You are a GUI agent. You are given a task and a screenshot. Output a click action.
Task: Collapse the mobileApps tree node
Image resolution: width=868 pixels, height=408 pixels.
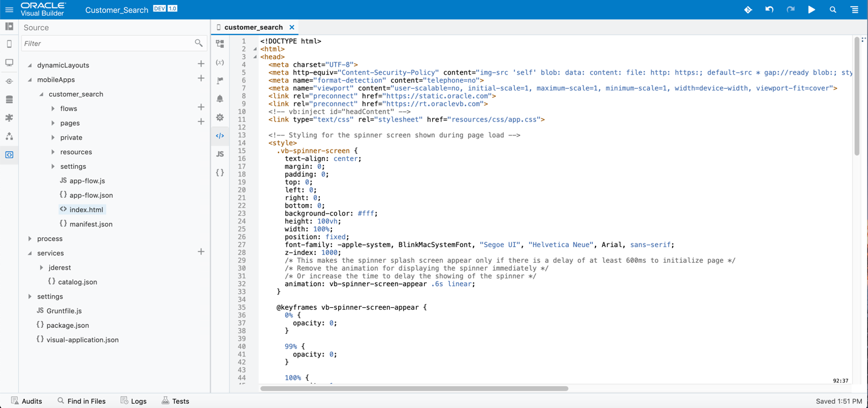pos(30,79)
